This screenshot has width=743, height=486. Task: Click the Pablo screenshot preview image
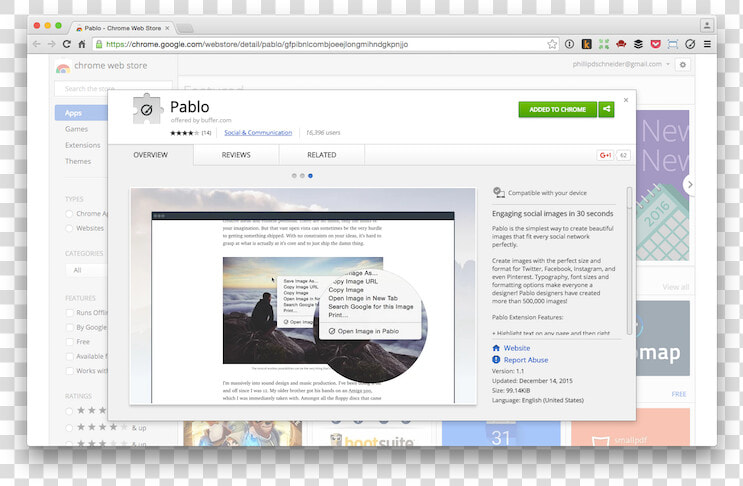click(x=303, y=296)
